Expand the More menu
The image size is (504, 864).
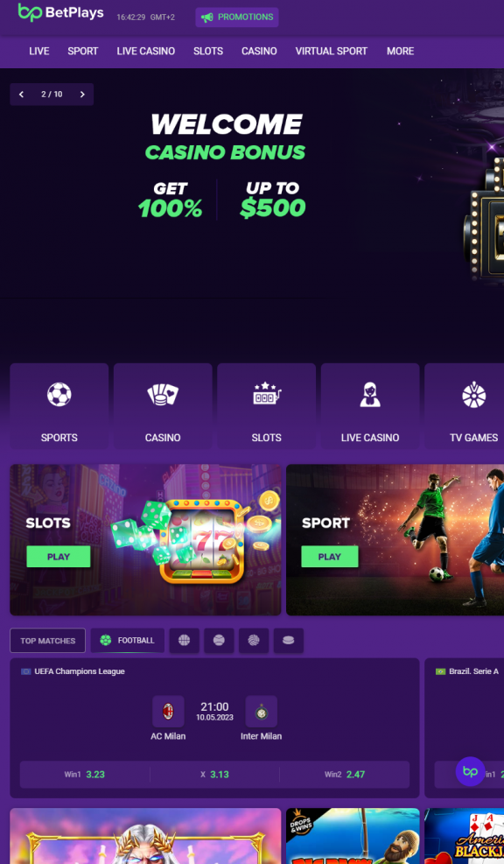[401, 52]
